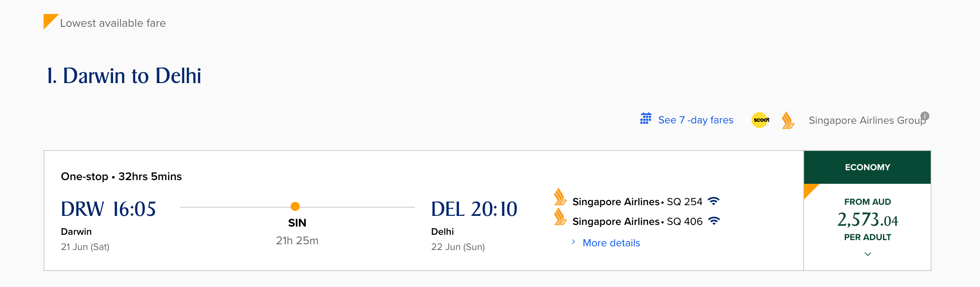
Task: Select the Economy fare column header
Action: (x=867, y=167)
